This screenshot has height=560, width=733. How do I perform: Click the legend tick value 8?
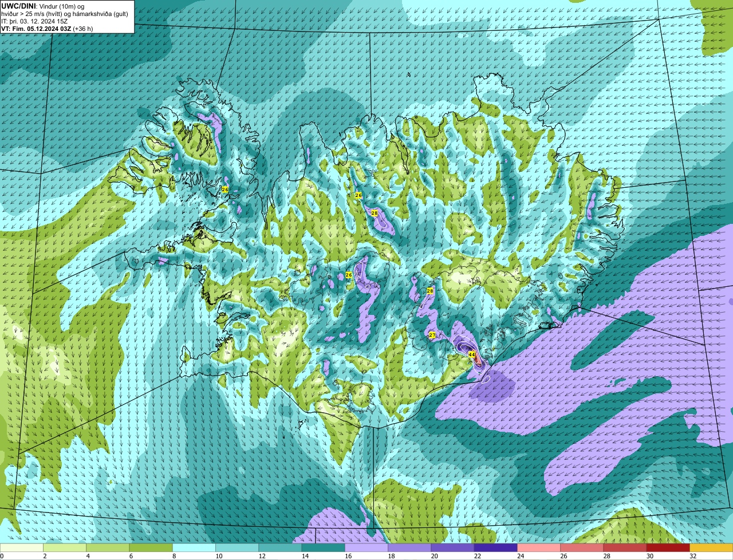173,556
